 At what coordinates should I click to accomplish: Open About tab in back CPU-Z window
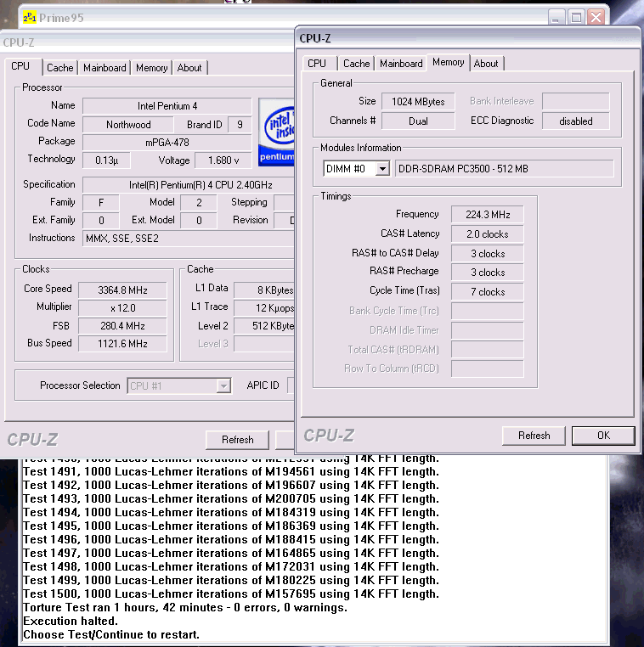pos(189,68)
